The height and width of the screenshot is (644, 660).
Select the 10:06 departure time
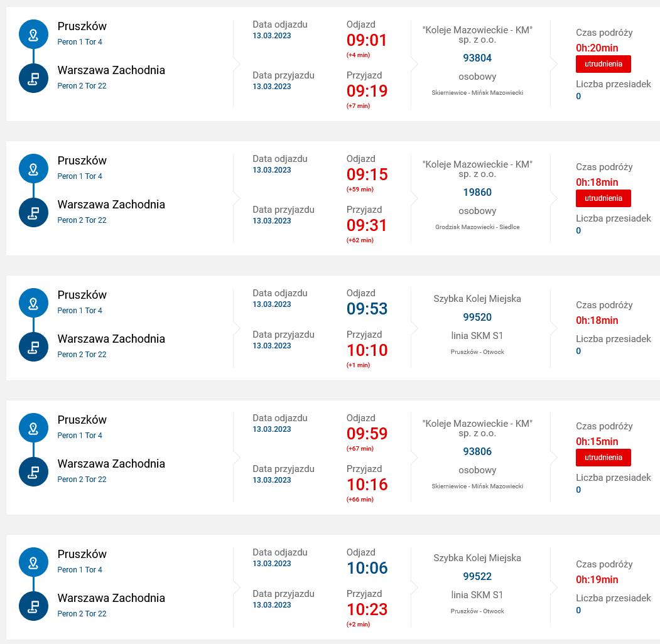(367, 568)
